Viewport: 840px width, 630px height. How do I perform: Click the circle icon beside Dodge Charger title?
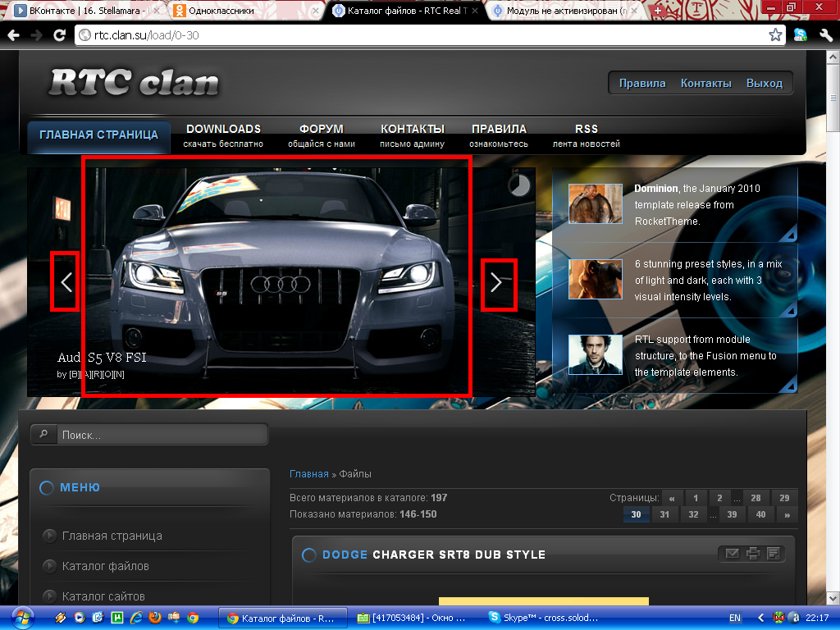308,555
